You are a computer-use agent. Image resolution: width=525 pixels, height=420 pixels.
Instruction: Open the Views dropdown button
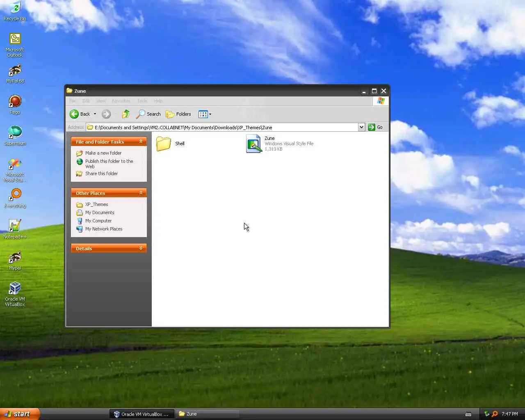tap(205, 114)
